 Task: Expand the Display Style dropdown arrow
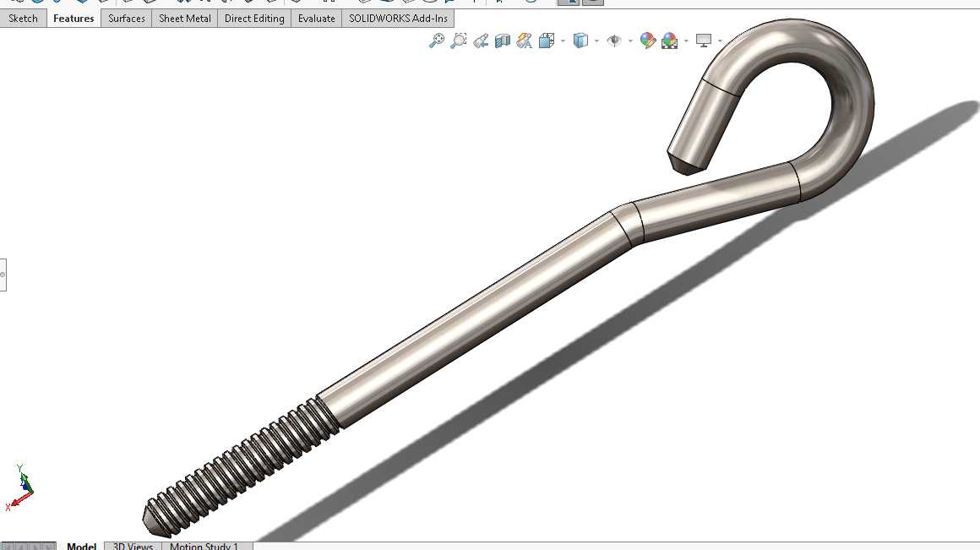[597, 41]
